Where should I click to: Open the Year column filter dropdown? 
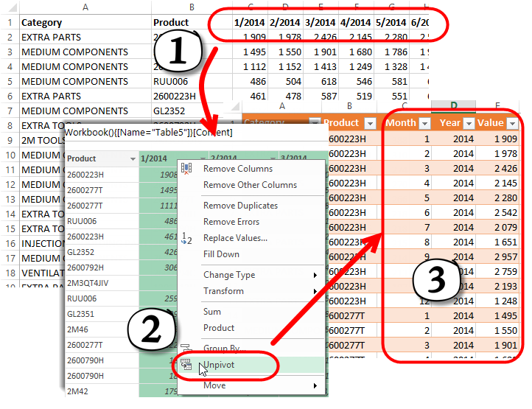(469, 123)
